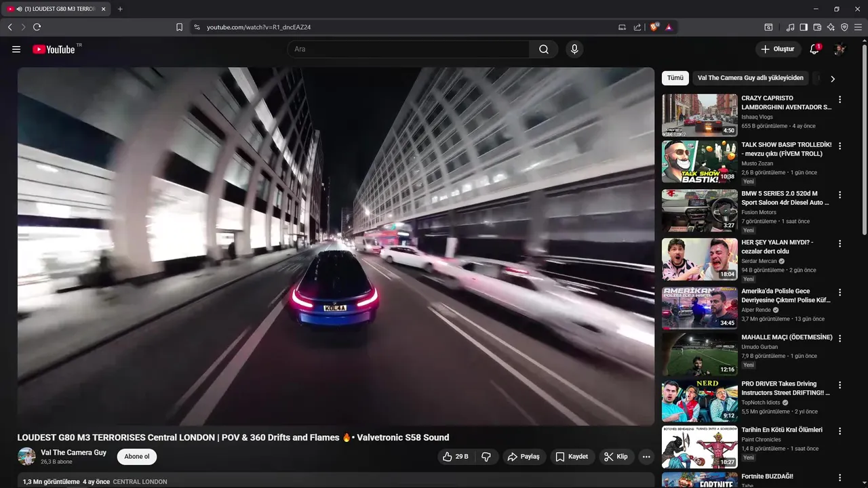
Task: Select the Tümü filter chip
Action: pyautogui.click(x=675, y=78)
